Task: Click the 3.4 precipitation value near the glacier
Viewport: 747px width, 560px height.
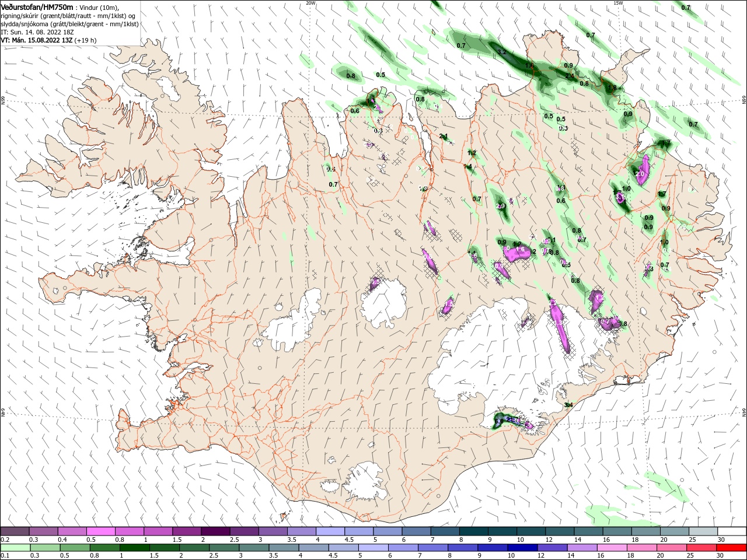Action: 569,405
